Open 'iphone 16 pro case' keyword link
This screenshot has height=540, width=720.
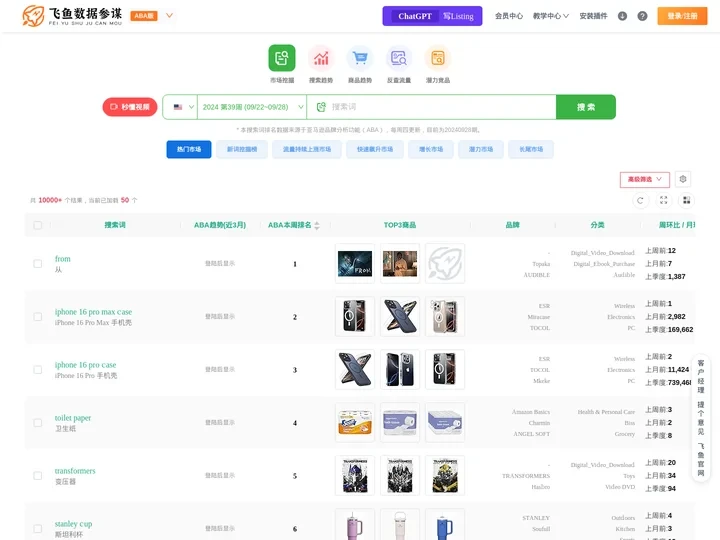pos(85,365)
